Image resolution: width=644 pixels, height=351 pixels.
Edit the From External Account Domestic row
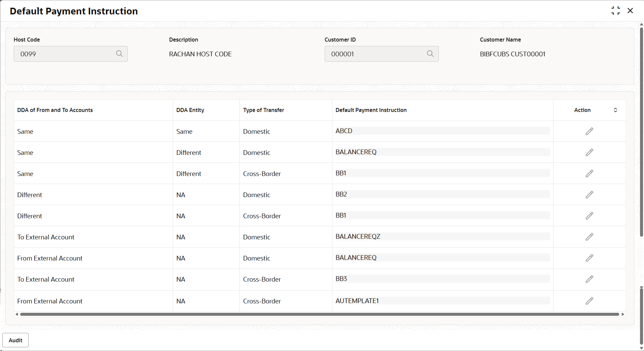pos(589,258)
